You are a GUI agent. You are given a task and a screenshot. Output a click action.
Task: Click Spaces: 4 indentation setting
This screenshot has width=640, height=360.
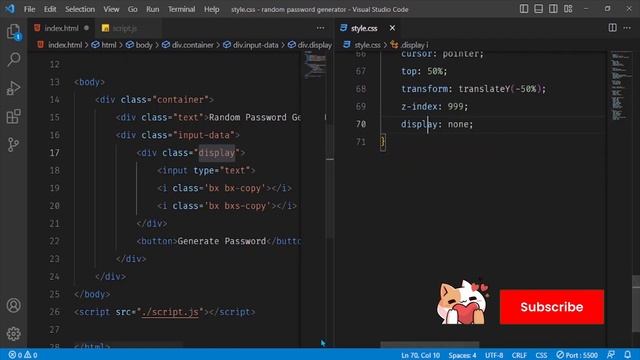tap(462, 355)
